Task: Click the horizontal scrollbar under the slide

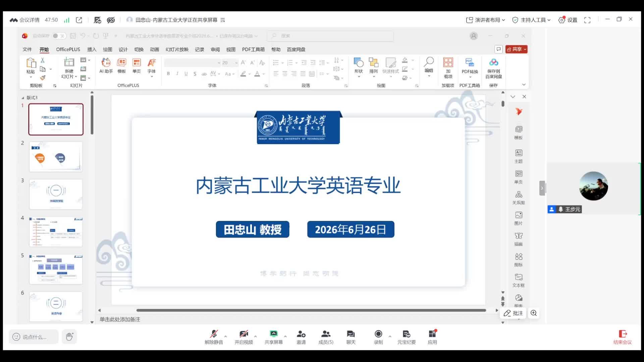Action: tap(311, 310)
